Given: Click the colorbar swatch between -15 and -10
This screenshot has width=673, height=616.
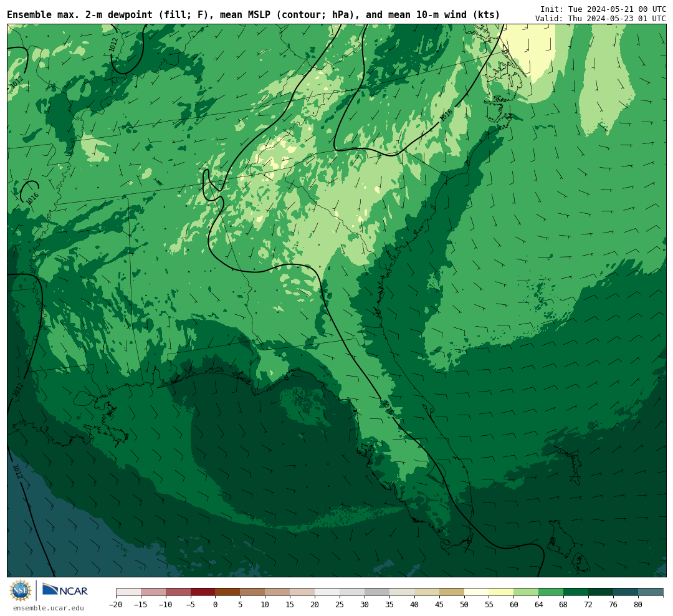Looking at the screenshot, I should click(153, 592).
